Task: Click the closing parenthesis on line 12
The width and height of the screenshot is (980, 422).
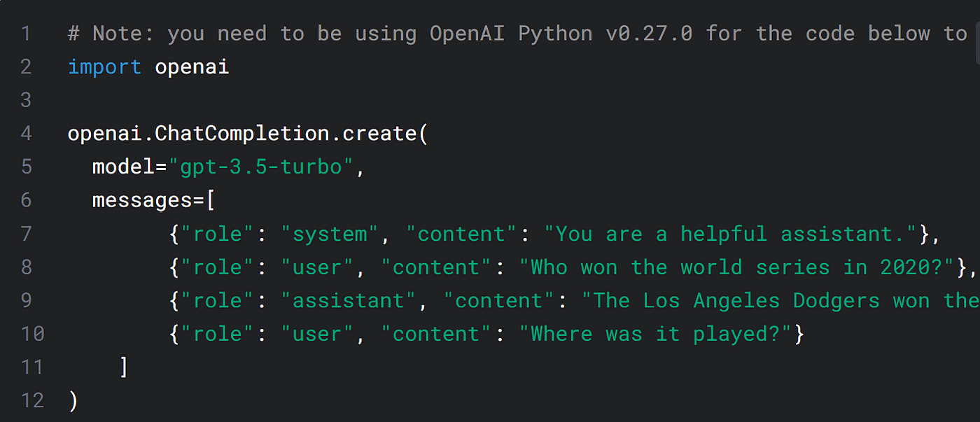Action: point(73,401)
